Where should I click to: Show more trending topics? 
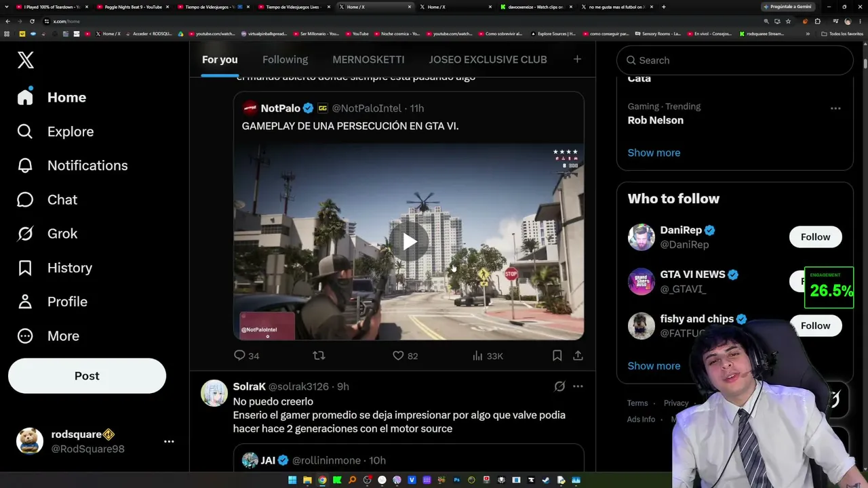[x=654, y=153]
